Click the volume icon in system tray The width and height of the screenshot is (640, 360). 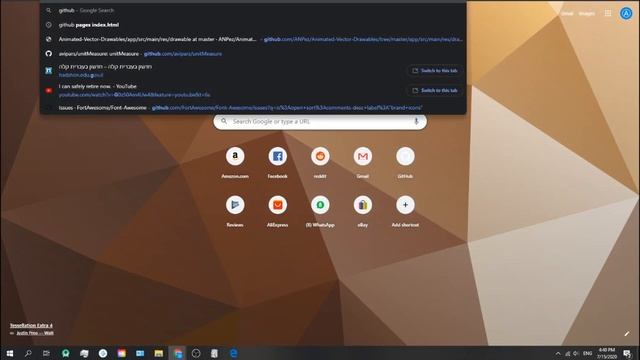(x=576, y=353)
